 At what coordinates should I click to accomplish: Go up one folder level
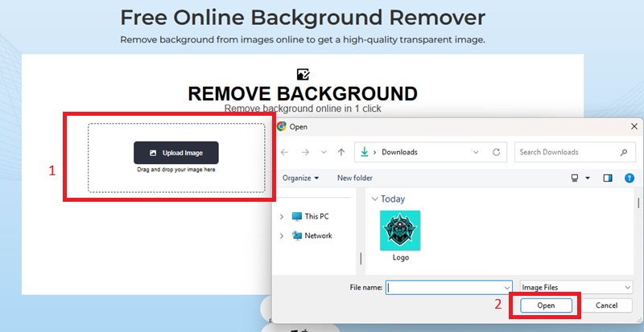(x=341, y=152)
